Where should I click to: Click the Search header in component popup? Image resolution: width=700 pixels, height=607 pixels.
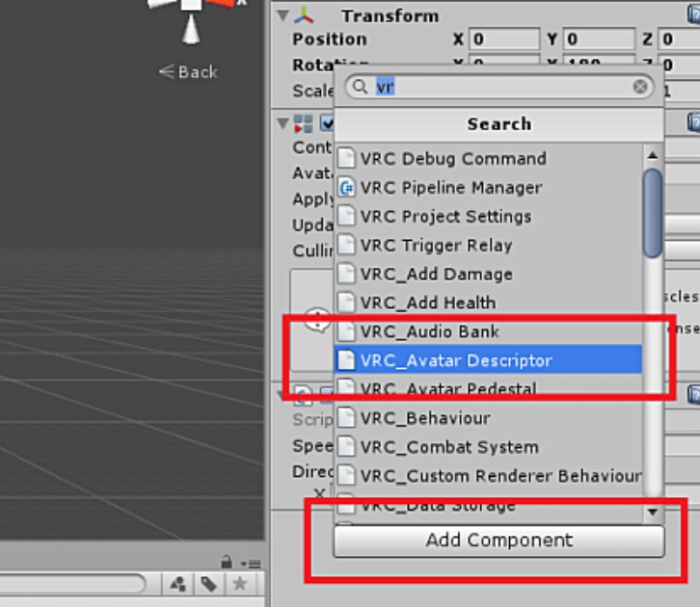click(x=498, y=124)
